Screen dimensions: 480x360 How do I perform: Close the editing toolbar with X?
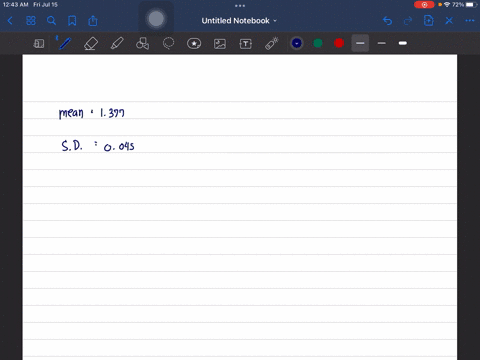[449, 21]
